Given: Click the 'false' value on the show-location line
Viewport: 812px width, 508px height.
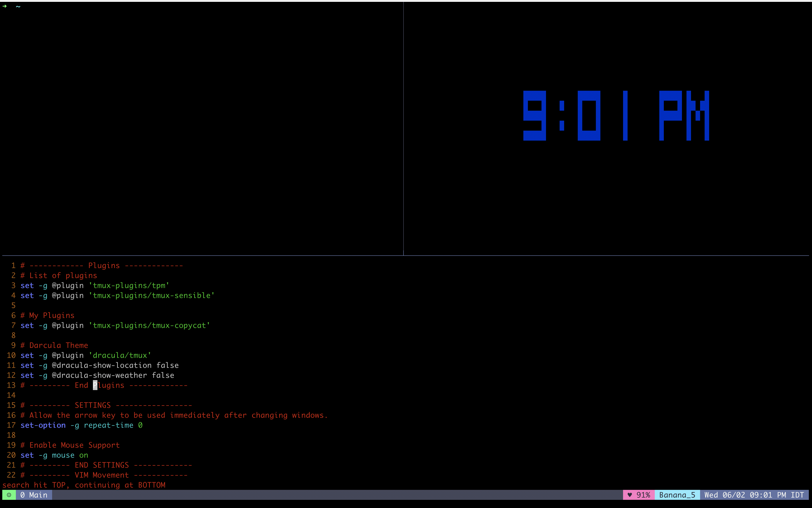Looking at the screenshot, I should pyautogui.click(x=167, y=365).
